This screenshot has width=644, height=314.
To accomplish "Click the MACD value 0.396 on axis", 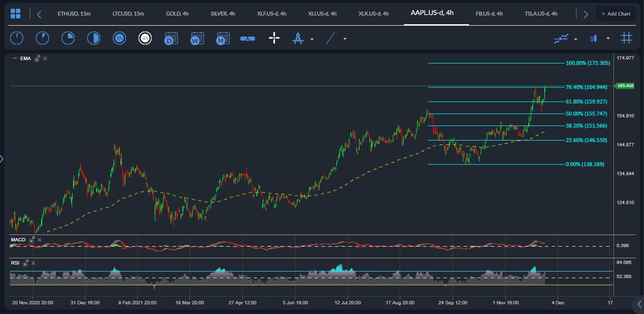I will [x=623, y=246].
